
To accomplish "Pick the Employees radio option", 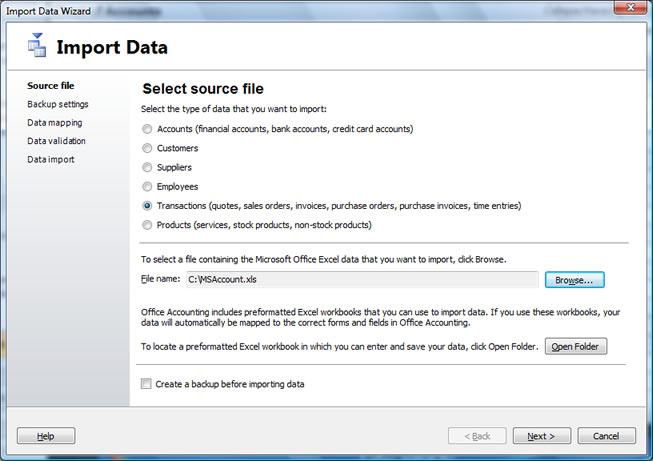I will 147,187.
